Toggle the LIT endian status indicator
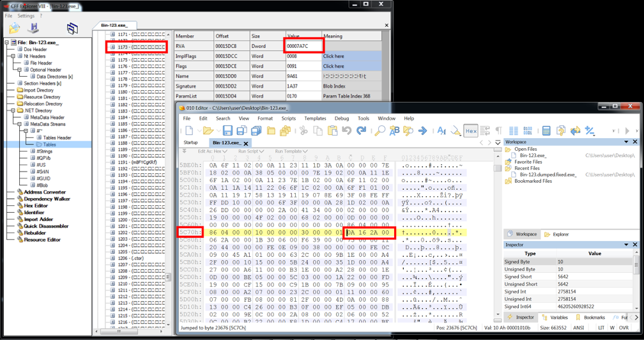Image resolution: width=644 pixels, height=340 pixels. pyautogui.click(x=601, y=328)
